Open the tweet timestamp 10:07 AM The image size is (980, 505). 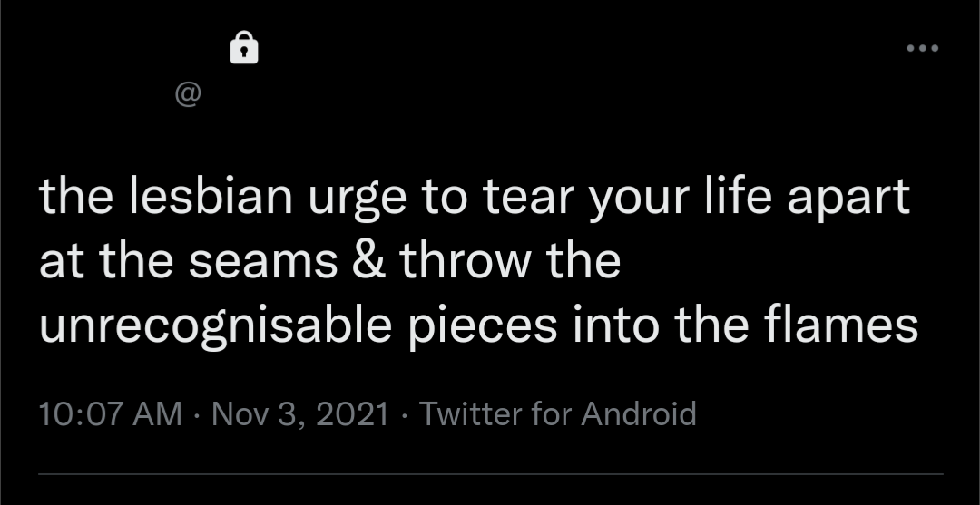point(111,414)
